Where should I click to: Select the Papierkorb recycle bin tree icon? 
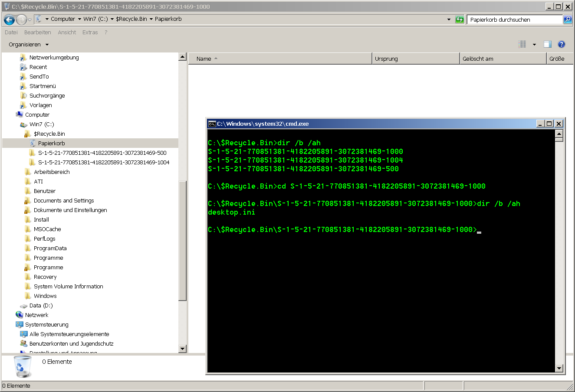coord(32,143)
